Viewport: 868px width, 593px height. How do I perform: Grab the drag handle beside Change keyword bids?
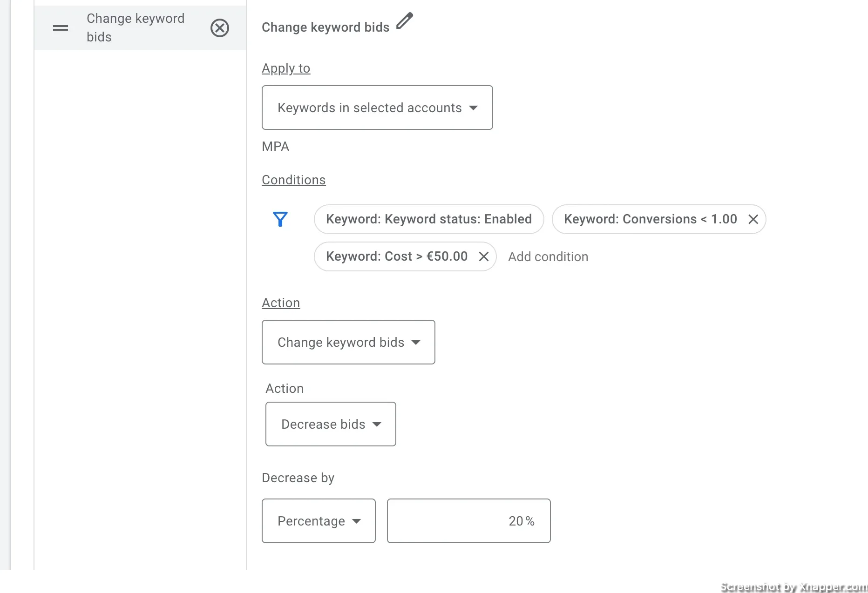tap(61, 28)
